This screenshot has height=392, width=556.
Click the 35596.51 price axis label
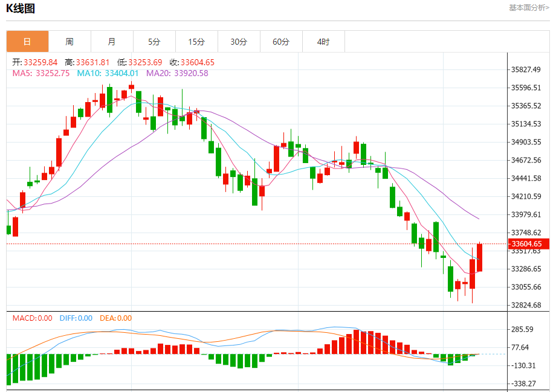click(526, 88)
